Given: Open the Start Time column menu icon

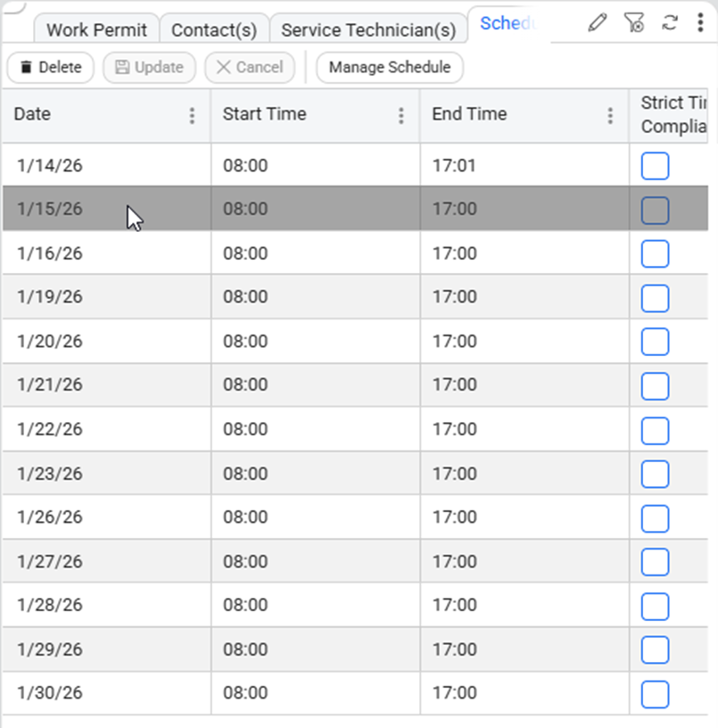Looking at the screenshot, I should 401,116.
